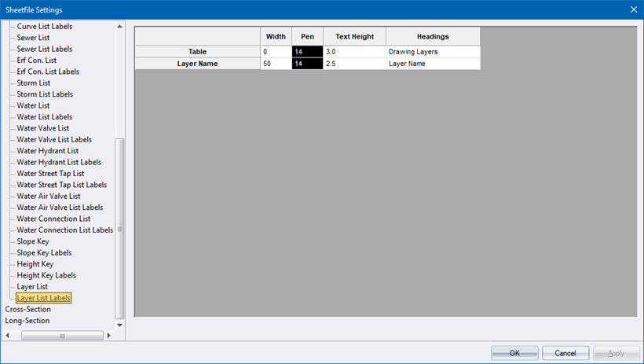
Task: Open Height Key Labels settings
Action: click(46, 275)
